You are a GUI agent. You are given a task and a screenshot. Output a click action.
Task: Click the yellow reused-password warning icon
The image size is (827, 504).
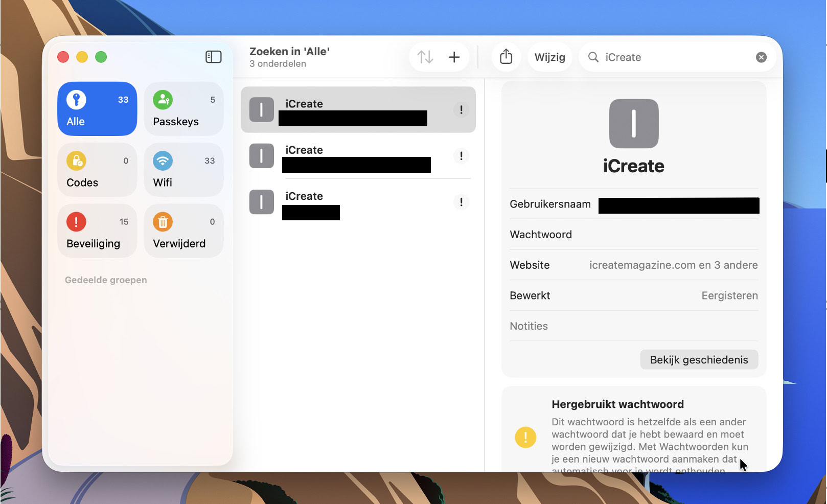(x=525, y=438)
